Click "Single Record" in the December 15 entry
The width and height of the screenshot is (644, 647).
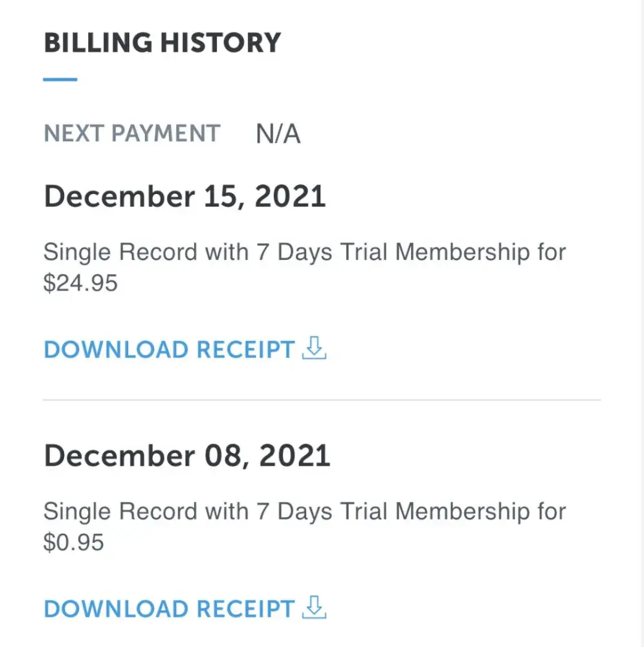tap(120, 252)
